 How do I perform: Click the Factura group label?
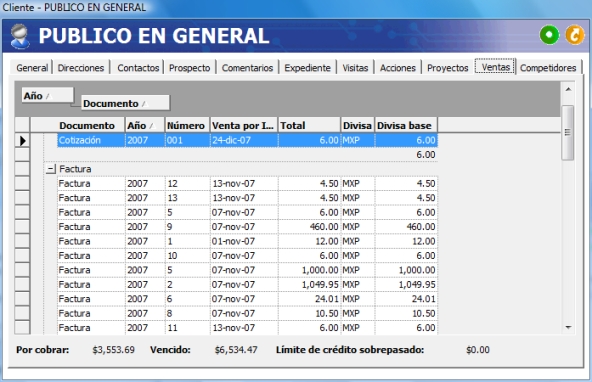tap(75, 169)
